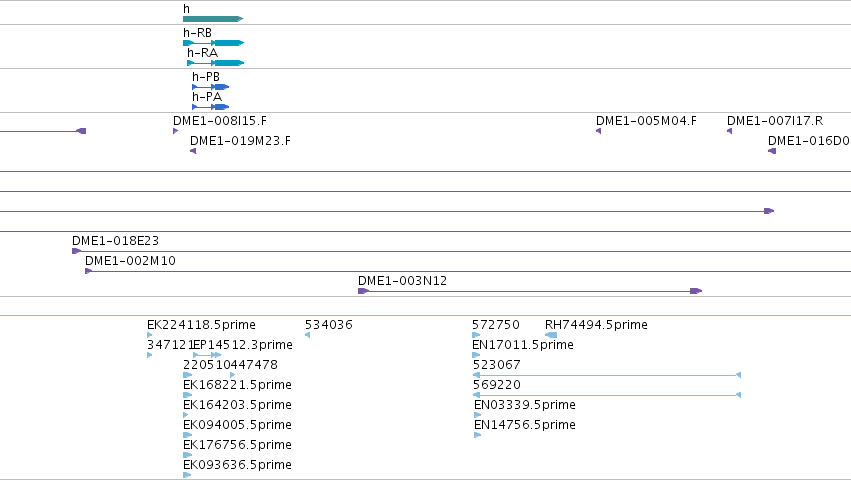Click the DME1-008I15.F label
Screen dimensions: 851x480
[220, 121]
